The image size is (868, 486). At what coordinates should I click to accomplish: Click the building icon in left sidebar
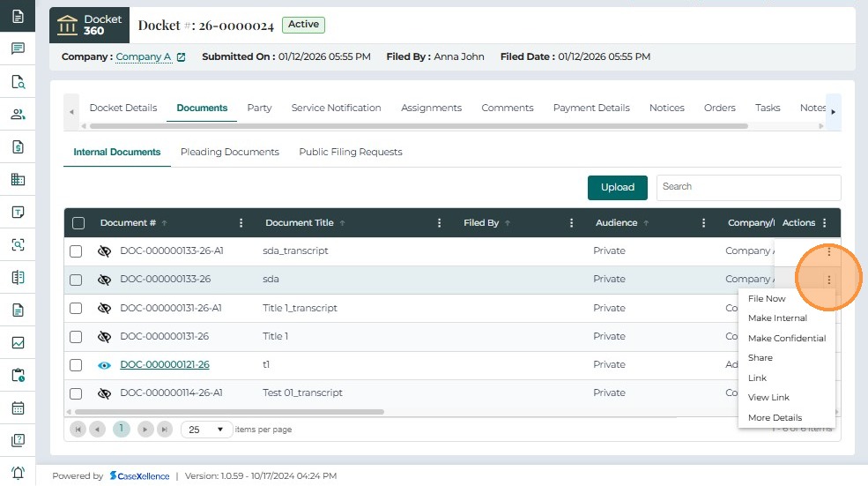(18, 180)
